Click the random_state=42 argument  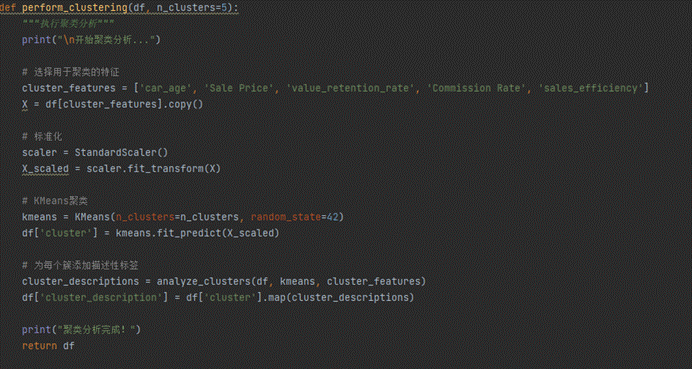[x=291, y=217]
